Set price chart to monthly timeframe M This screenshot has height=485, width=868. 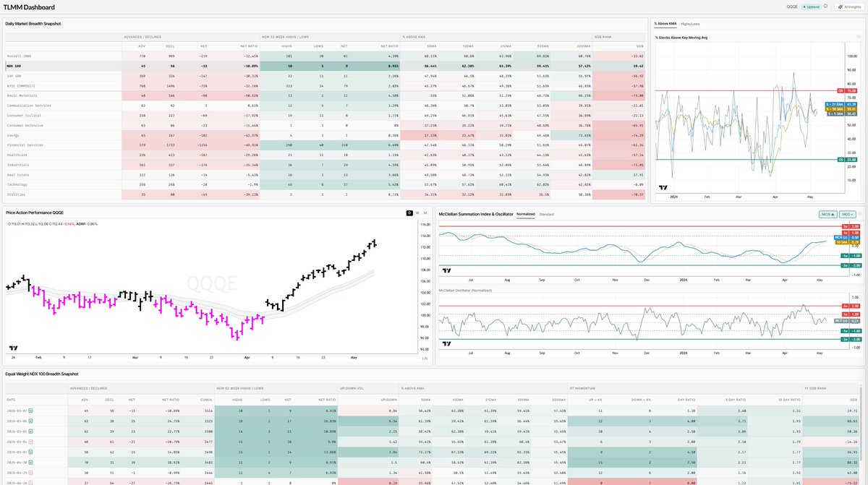tap(425, 213)
